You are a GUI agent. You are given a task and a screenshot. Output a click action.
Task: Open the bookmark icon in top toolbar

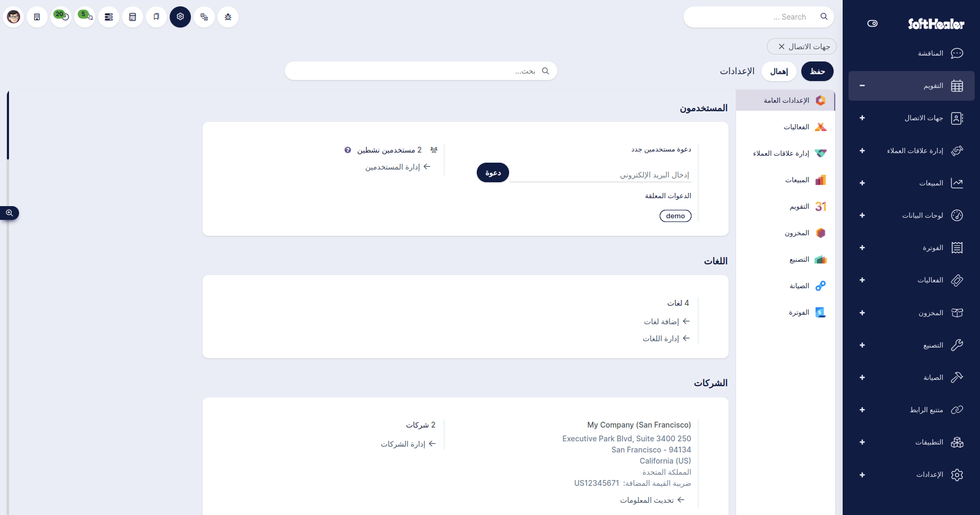point(156,17)
